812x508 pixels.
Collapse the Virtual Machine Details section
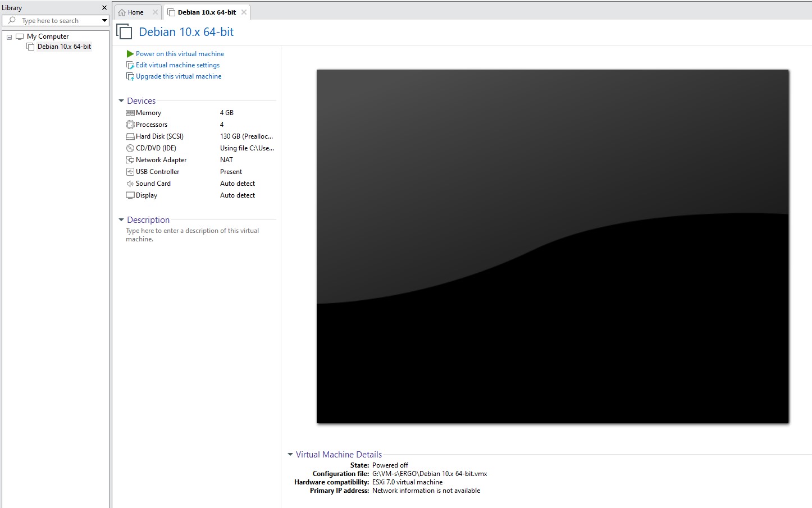click(290, 455)
